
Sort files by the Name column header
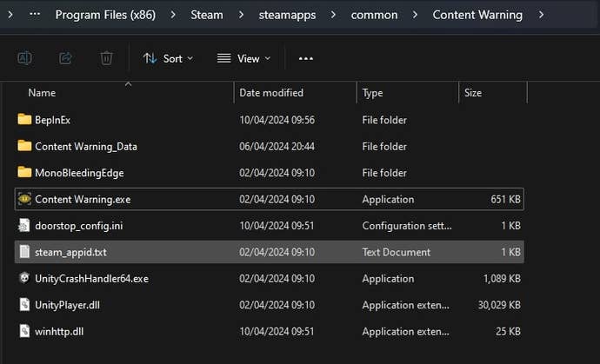click(42, 93)
